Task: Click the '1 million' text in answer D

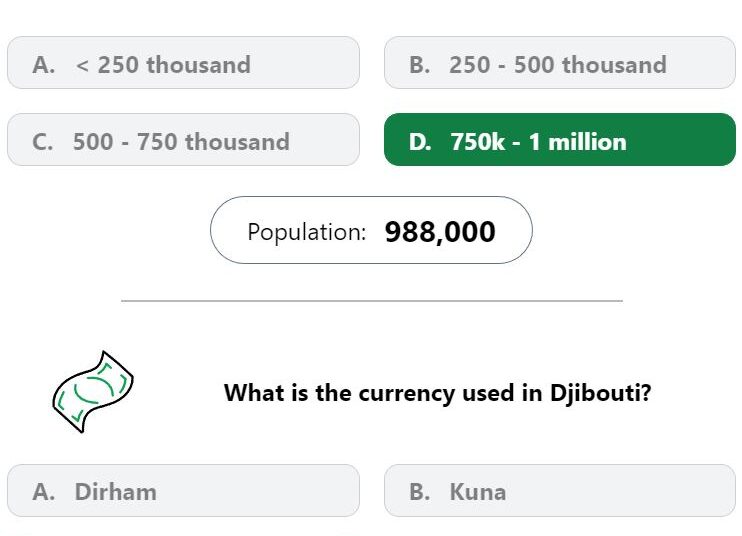Action: coord(577,141)
